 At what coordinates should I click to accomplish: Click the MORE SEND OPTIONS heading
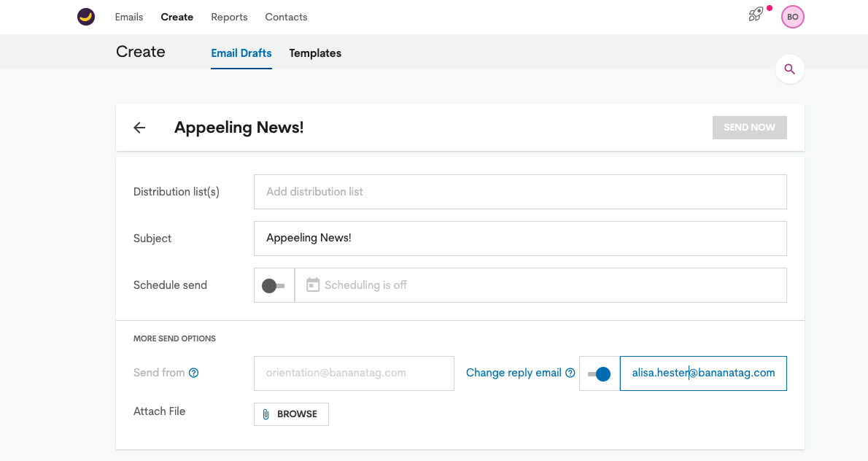pos(174,338)
